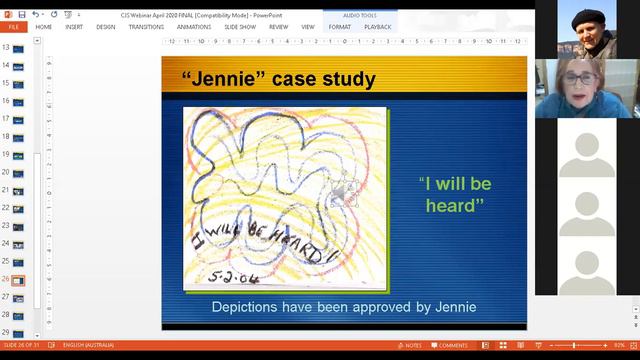The height and width of the screenshot is (360, 640).
Task: Click Start From Beginning presentation icon
Action: 68,15
